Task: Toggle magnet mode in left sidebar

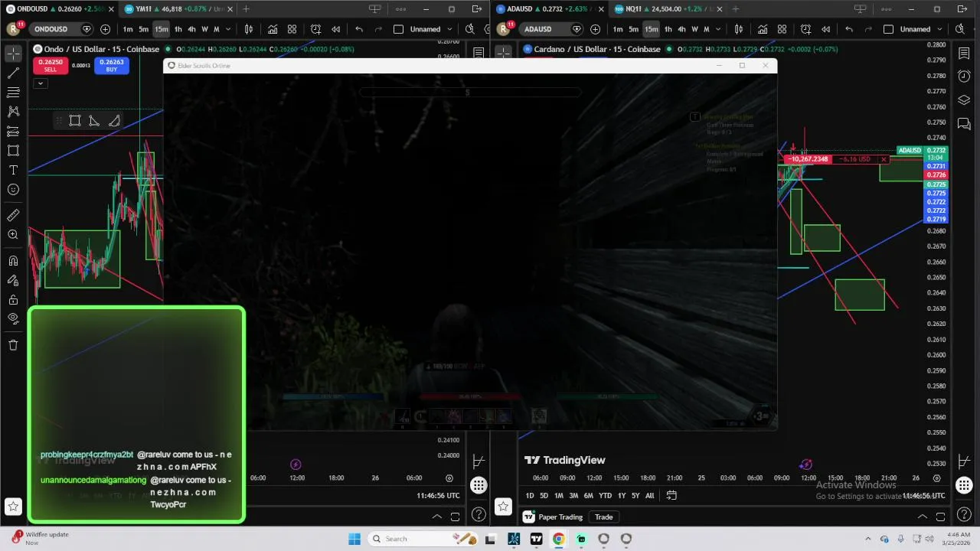Action: pos(13,261)
